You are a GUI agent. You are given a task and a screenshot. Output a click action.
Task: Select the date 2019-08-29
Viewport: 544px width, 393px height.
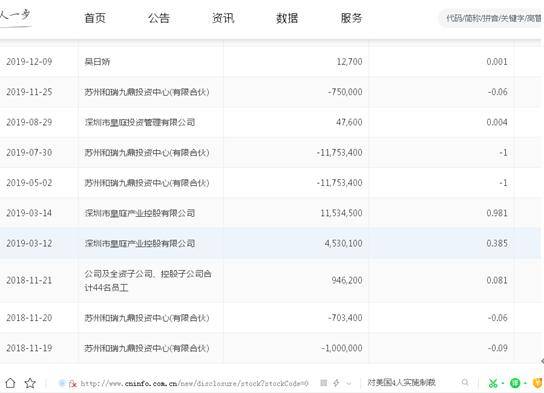(x=29, y=122)
